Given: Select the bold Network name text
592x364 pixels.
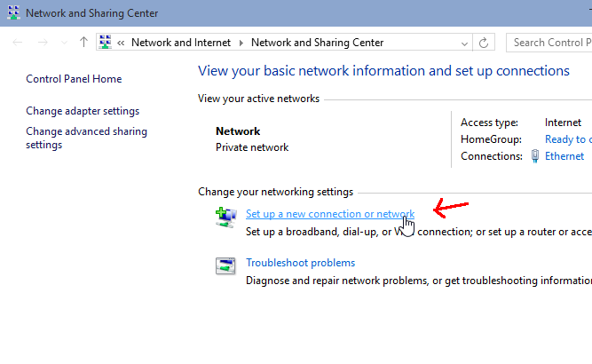Looking at the screenshot, I should point(238,131).
